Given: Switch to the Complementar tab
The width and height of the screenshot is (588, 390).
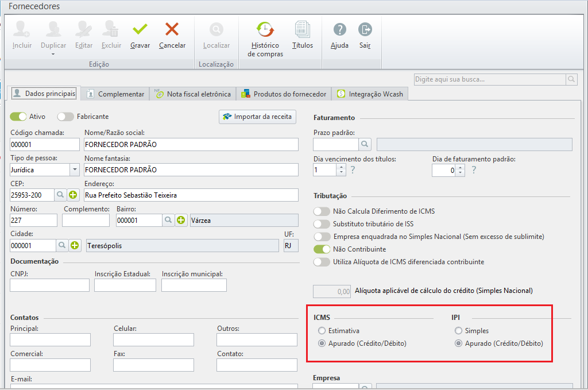Looking at the screenshot, I should tap(115, 94).
